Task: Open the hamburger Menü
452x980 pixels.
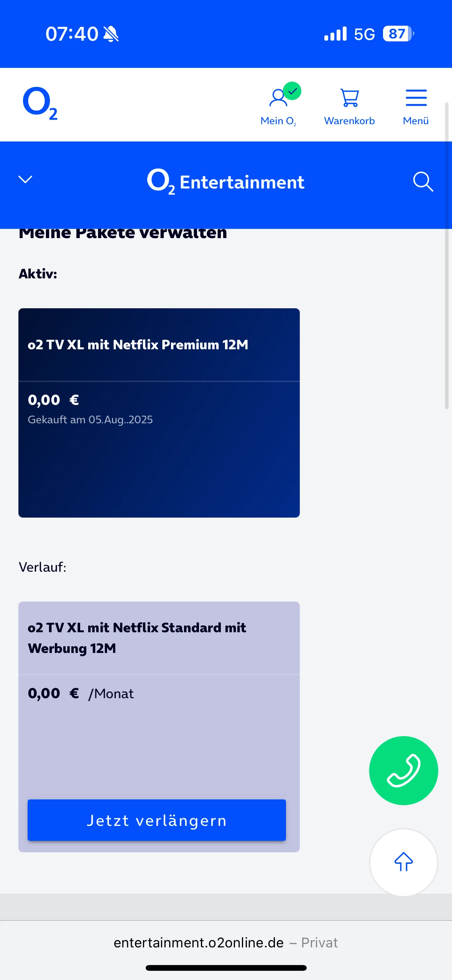Action: click(416, 98)
